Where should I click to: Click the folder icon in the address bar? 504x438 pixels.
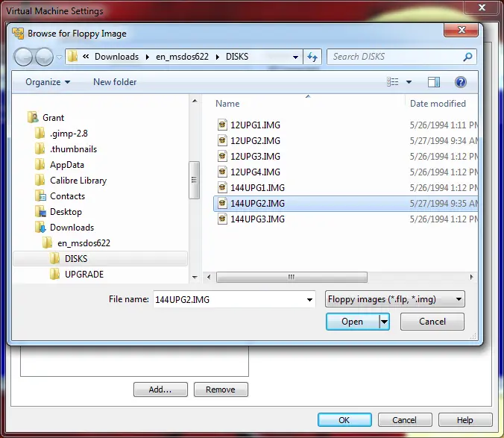tap(72, 57)
